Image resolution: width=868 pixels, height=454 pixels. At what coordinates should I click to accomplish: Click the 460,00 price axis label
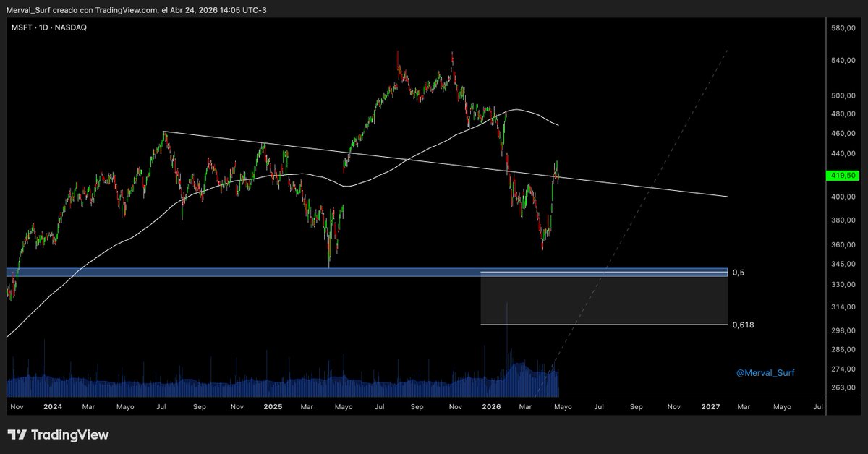843,134
